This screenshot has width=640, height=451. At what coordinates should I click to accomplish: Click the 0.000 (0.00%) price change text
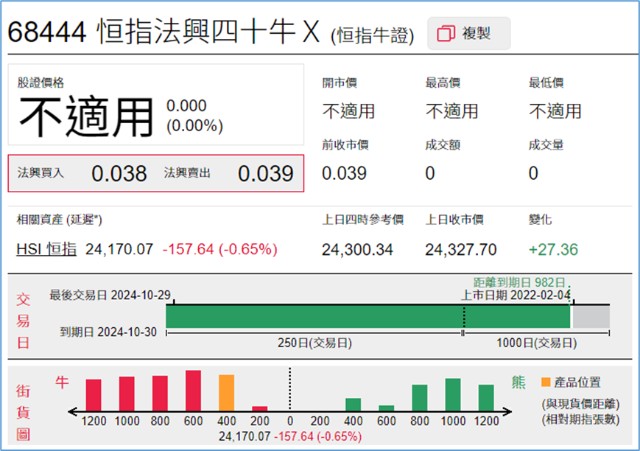tap(195, 116)
